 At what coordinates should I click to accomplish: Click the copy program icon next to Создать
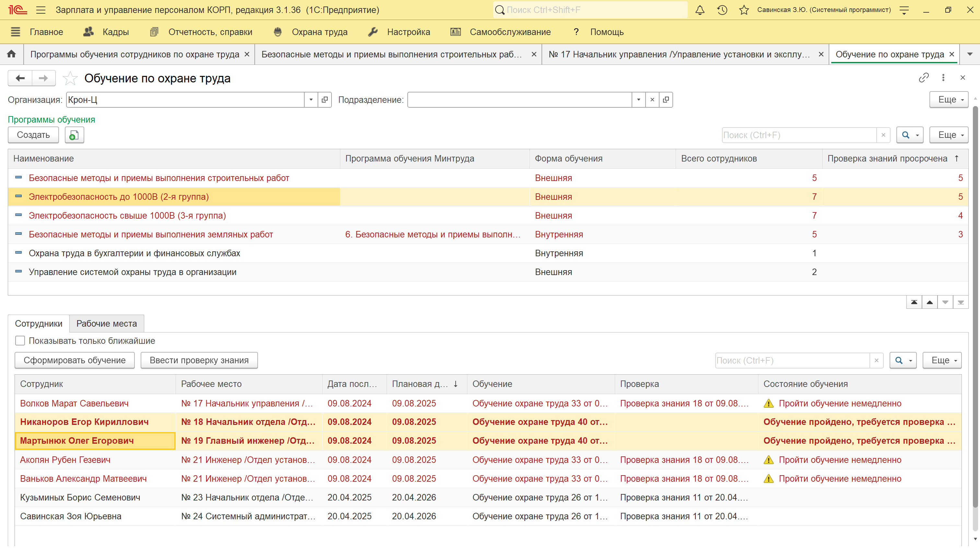tap(74, 135)
